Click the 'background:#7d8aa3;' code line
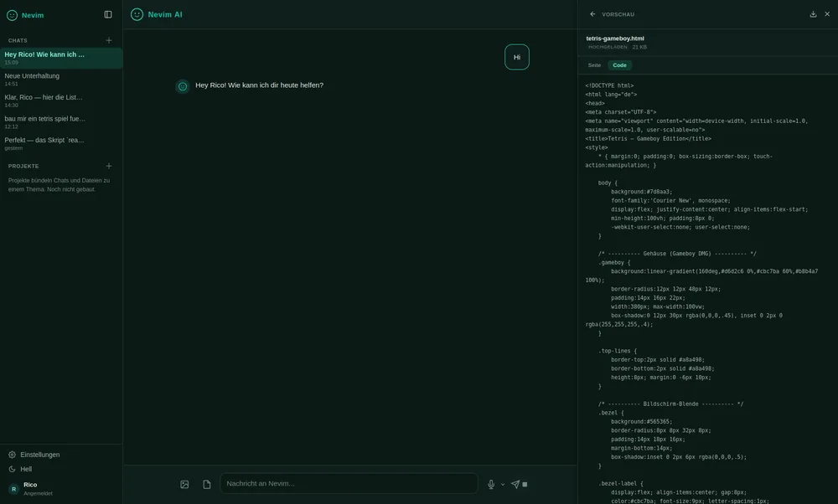The height and width of the screenshot is (504, 838). click(x=642, y=192)
